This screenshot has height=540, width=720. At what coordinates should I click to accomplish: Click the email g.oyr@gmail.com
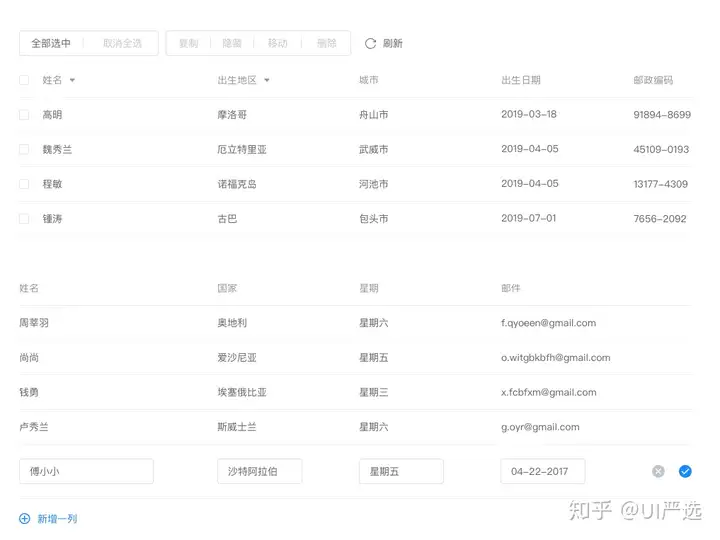click(540, 427)
